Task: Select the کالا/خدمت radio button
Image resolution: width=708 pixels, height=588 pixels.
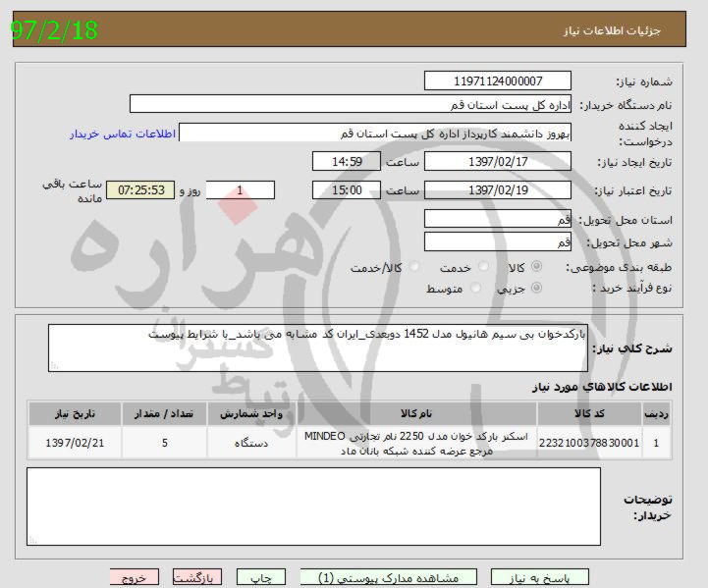Action: tap(413, 266)
